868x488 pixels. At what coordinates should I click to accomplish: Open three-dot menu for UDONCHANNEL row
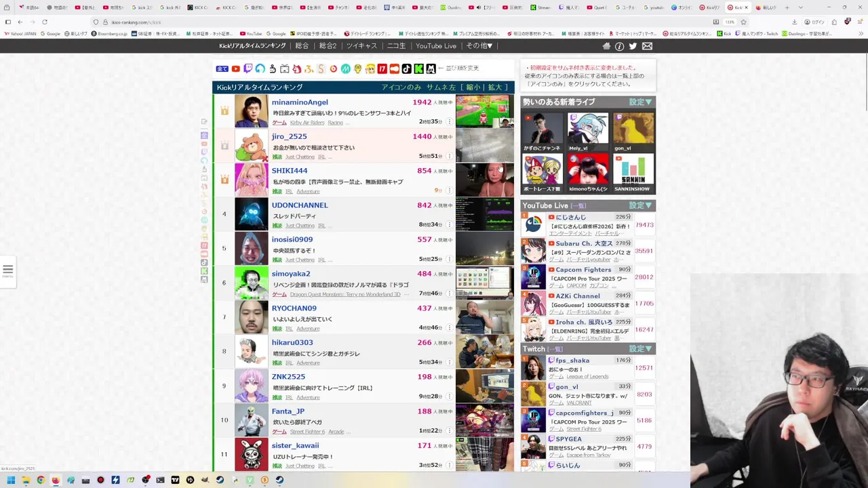(x=449, y=225)
